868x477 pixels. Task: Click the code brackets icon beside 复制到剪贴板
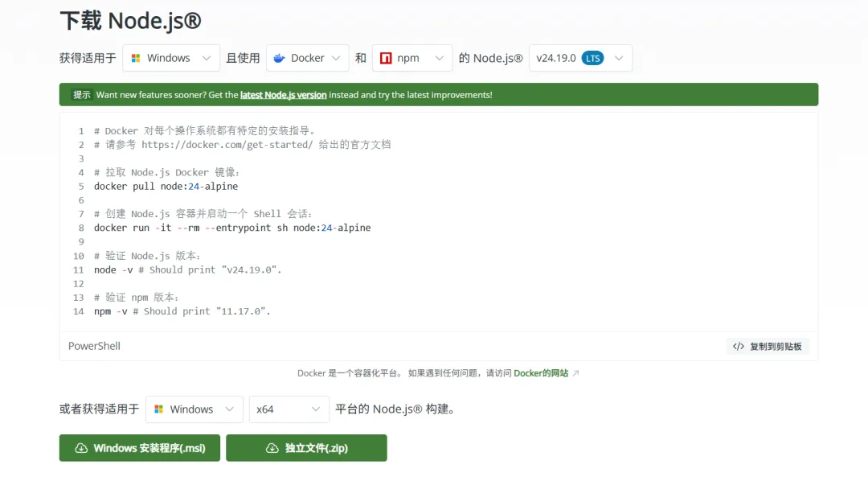tap(739, 346)
